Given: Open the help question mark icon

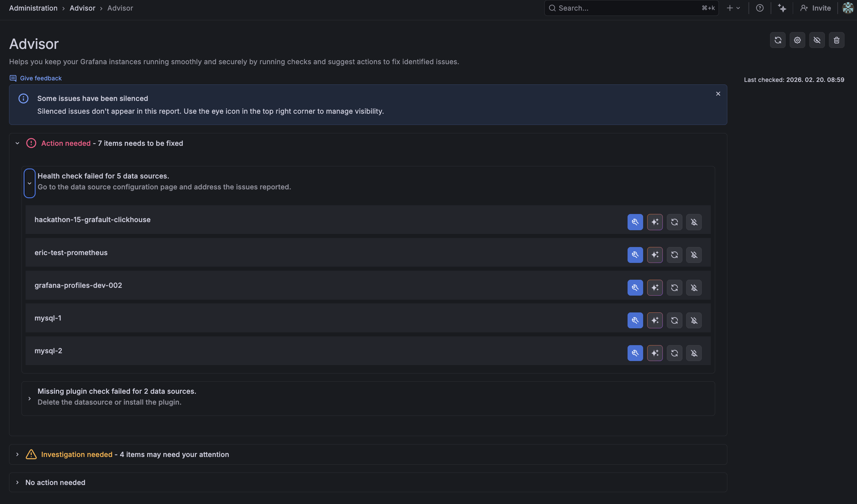Looking at the screenshot, I should (759, 8).
